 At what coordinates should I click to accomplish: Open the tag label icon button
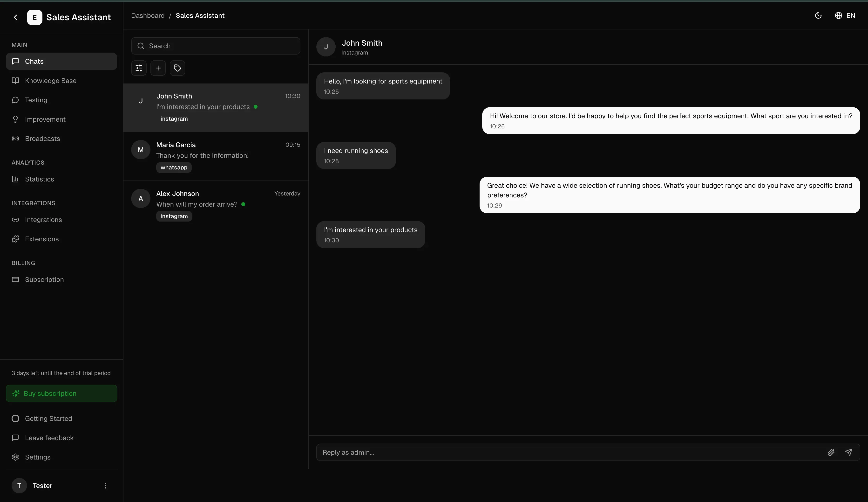[177, 68]
